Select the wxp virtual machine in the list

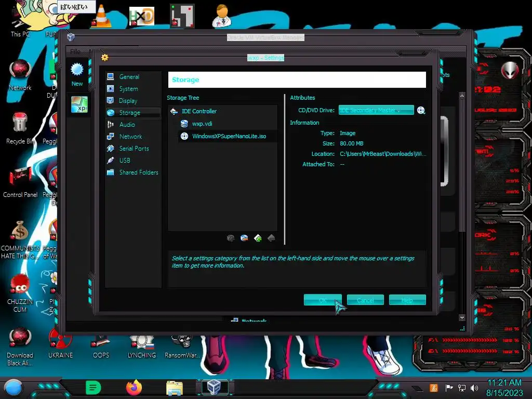79,104
